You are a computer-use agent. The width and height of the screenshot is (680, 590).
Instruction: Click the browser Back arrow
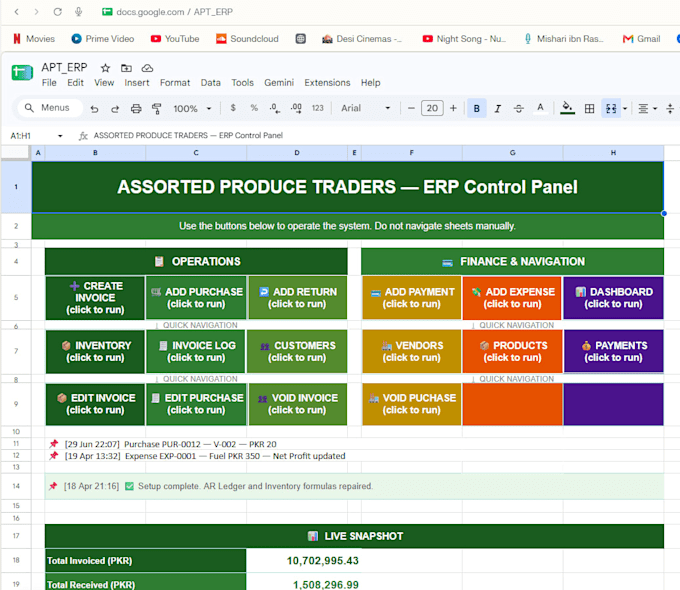pos(16,12)
